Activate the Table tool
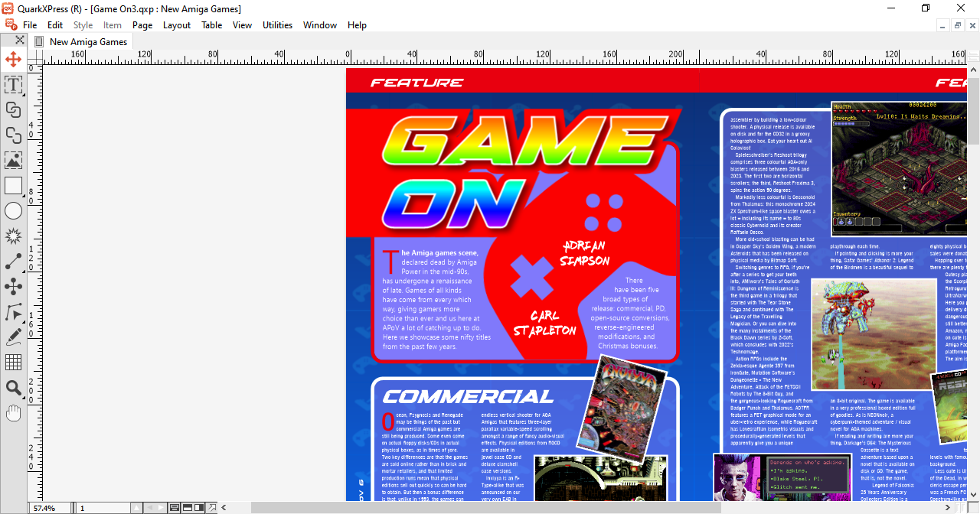The image size is (980, 514). point(13,363)
